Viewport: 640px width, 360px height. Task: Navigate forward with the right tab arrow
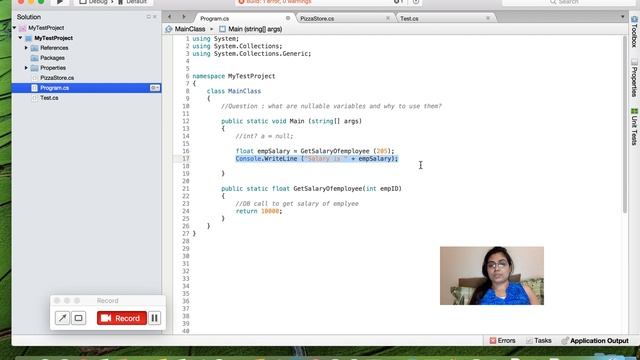click(184, 17)
